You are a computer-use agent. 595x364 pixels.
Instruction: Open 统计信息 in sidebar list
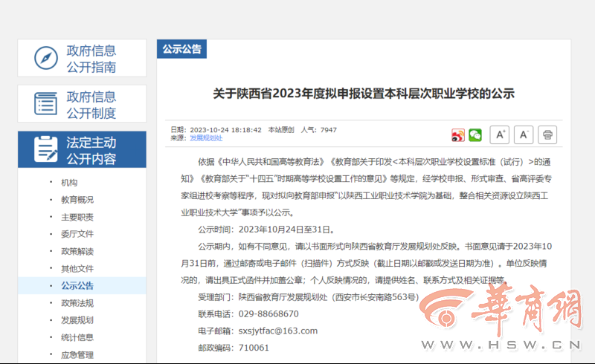pyautogui.click(x=77, y=337)
